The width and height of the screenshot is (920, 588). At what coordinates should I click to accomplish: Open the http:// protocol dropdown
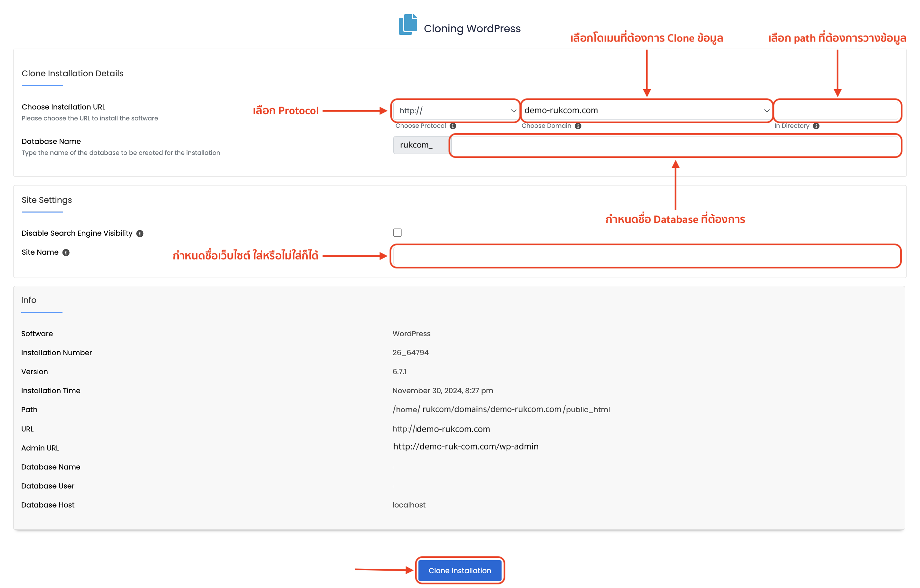(x=456, y=111)
